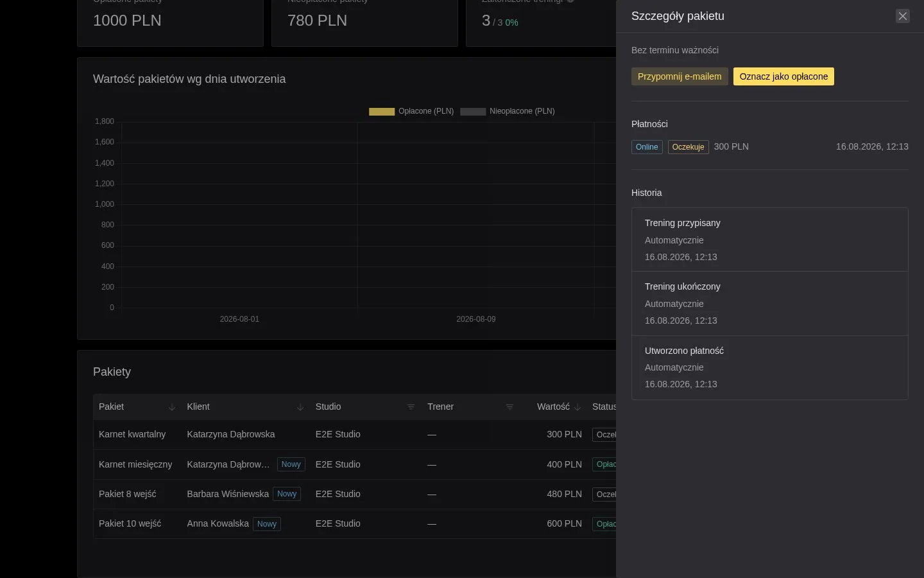Open Pakiet 8 wejść package row
924x578 pixels.
point(355,495)
